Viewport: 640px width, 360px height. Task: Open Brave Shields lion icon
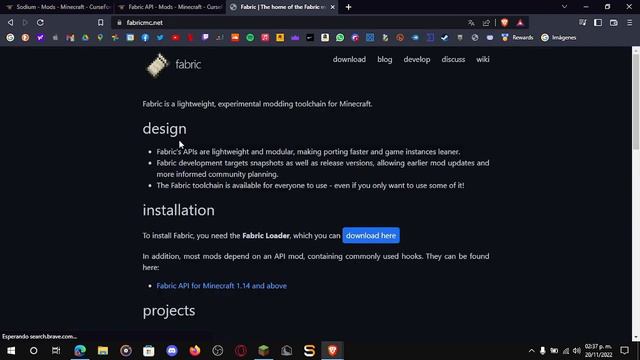(x=504, y=23)
